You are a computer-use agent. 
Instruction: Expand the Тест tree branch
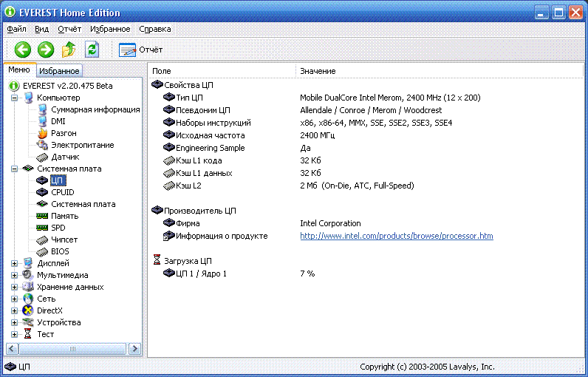14,334
